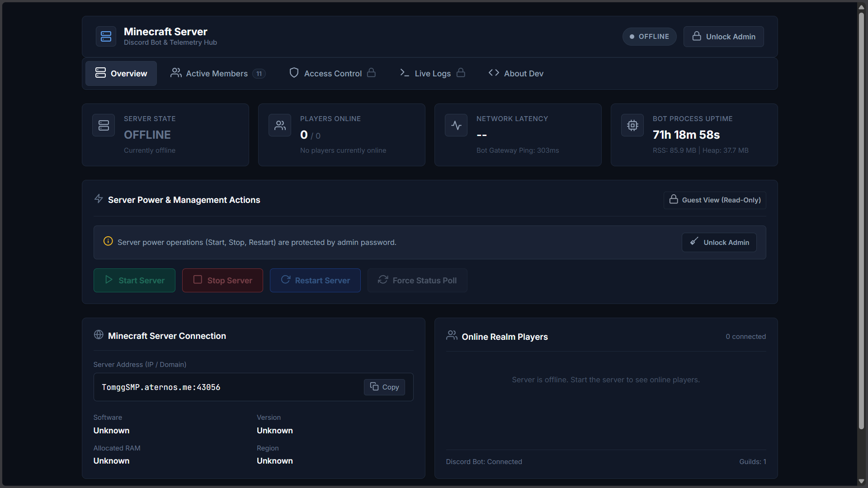This screenshot has width=868, height=488.
Task: Click the Unknown value under Version
Action: 275,431
